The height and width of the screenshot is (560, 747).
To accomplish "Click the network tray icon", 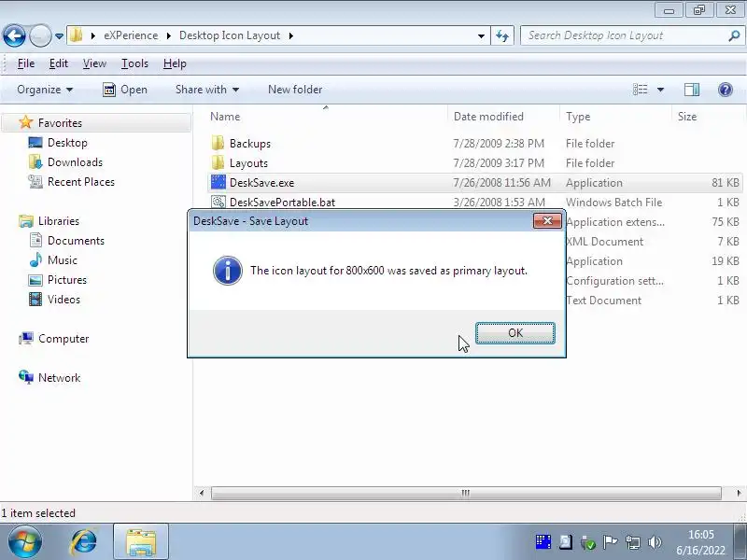I will pyautogui.click(x=633, y=542).
